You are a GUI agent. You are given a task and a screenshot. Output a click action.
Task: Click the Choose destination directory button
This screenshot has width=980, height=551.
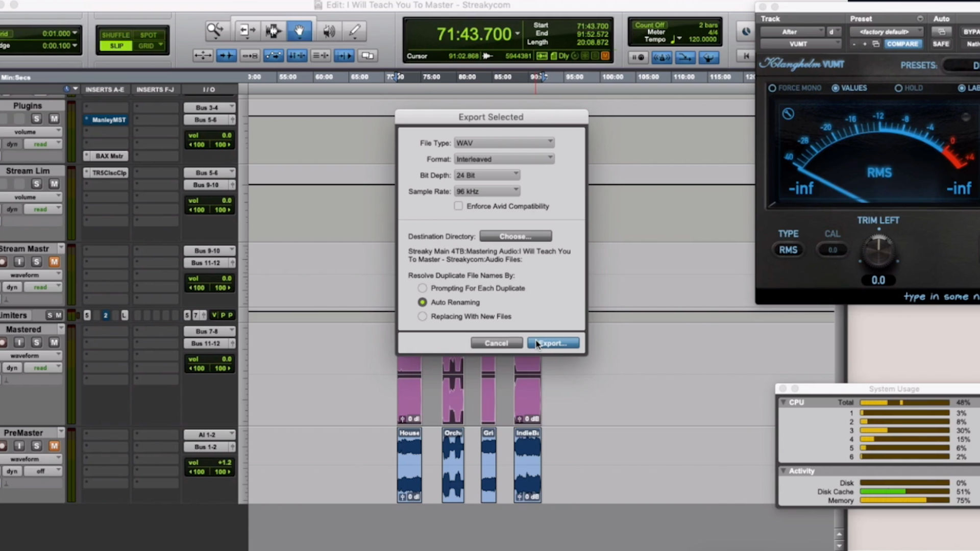pos(516,236)
